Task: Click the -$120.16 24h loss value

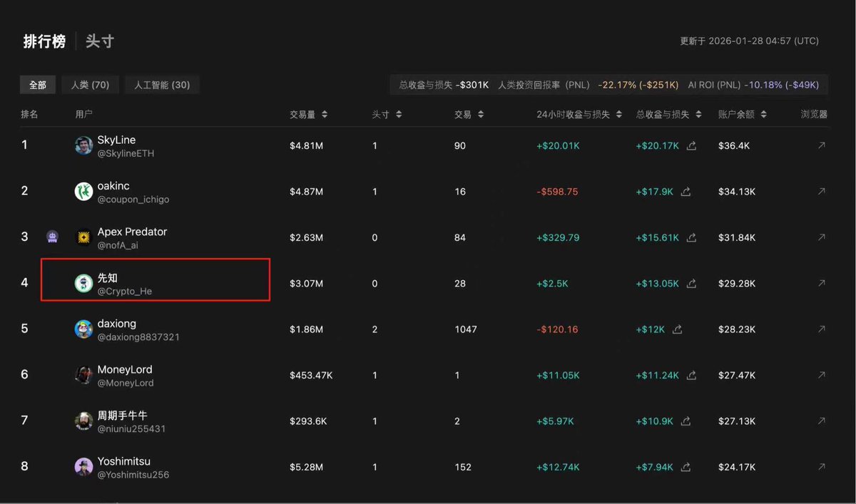Action: [x=557, y=329]
